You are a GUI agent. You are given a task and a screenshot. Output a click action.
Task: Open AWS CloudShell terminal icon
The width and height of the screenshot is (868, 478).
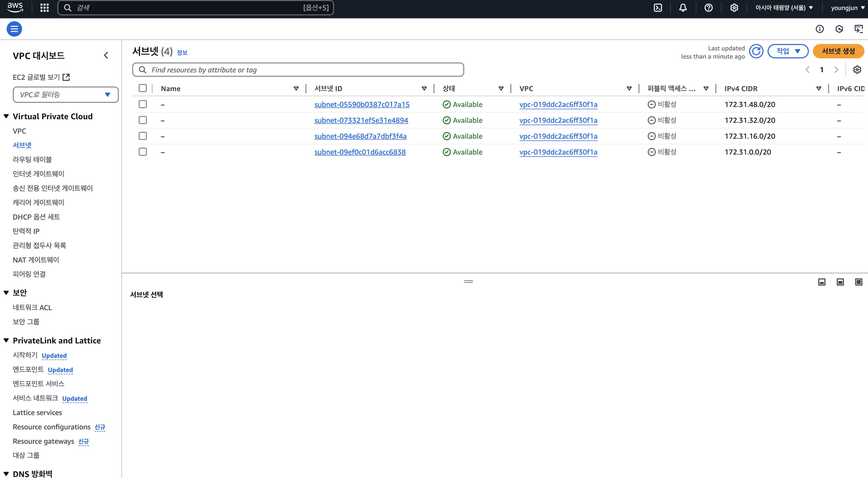point(658,8)
